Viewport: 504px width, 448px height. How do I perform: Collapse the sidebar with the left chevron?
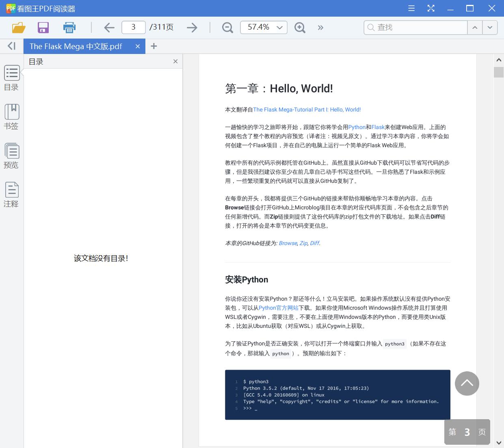[x=11, y=46]
